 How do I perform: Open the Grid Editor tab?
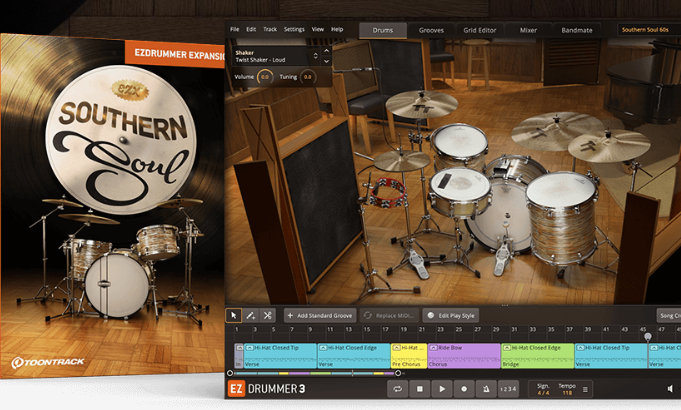click(479, 30)
